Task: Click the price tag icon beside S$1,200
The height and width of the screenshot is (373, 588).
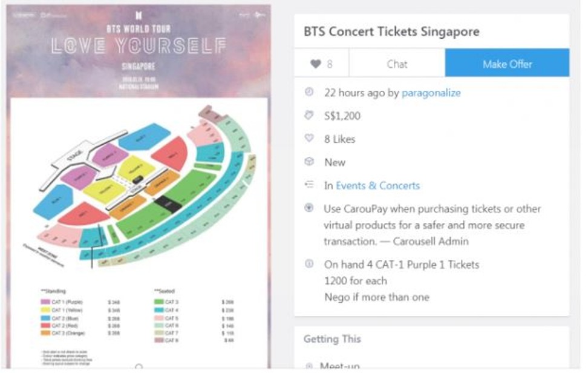Action: click(x=309, y=115)
